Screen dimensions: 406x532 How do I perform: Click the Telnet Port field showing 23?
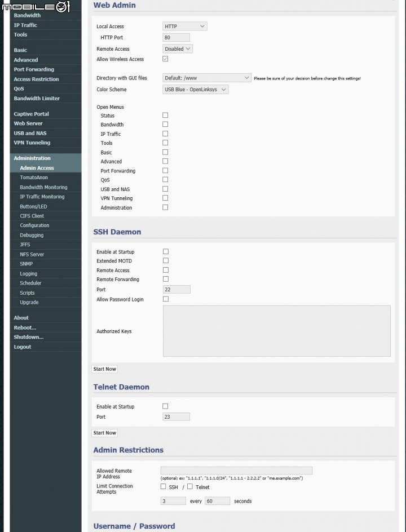click(x=176, y=416)
